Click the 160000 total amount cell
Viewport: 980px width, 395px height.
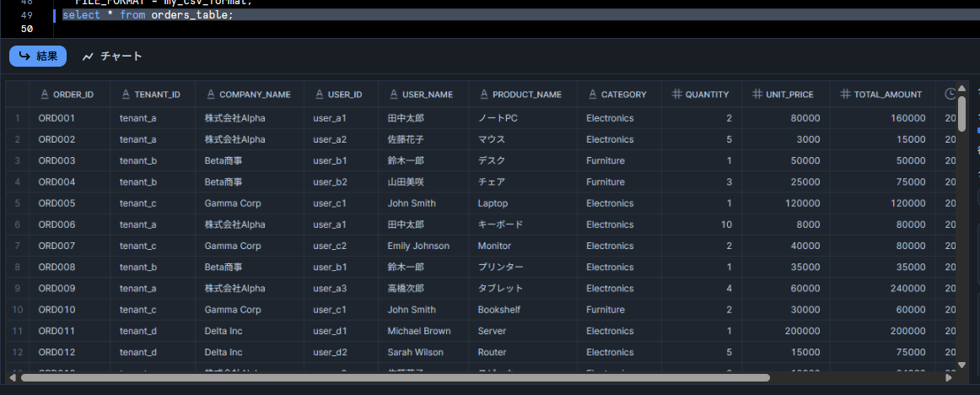pyautogui.click(x=882, y=118)
